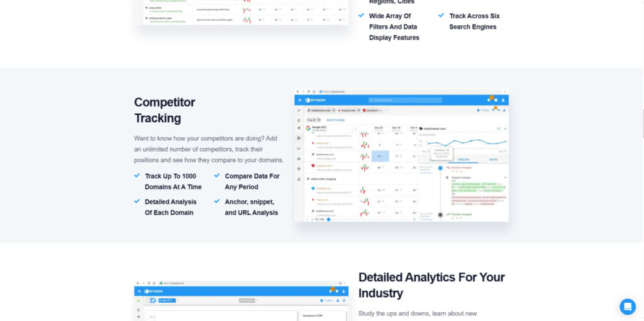Click the horizontal scroll handle under the rankings table
The width and height of the screenshot is (644, 321).
328,219
